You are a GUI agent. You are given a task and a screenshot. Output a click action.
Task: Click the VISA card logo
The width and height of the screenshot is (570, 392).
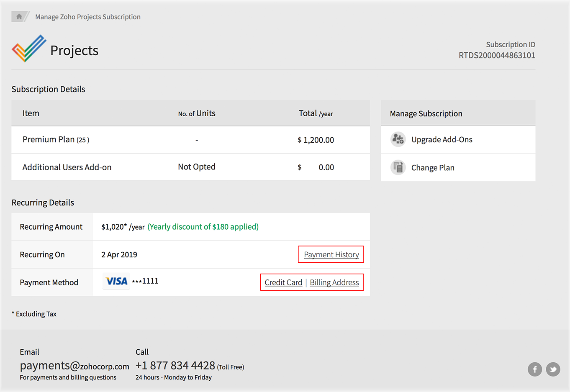tap(116, 281)
